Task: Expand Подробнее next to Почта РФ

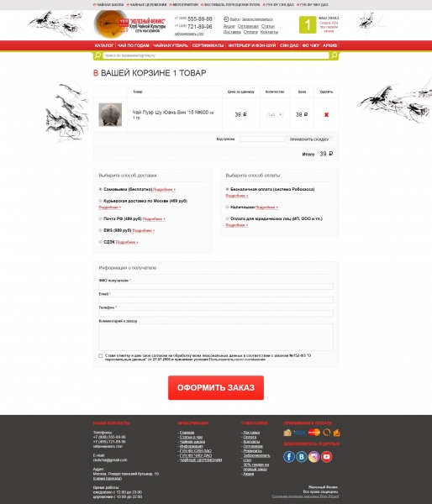Action: pos(154,219)
